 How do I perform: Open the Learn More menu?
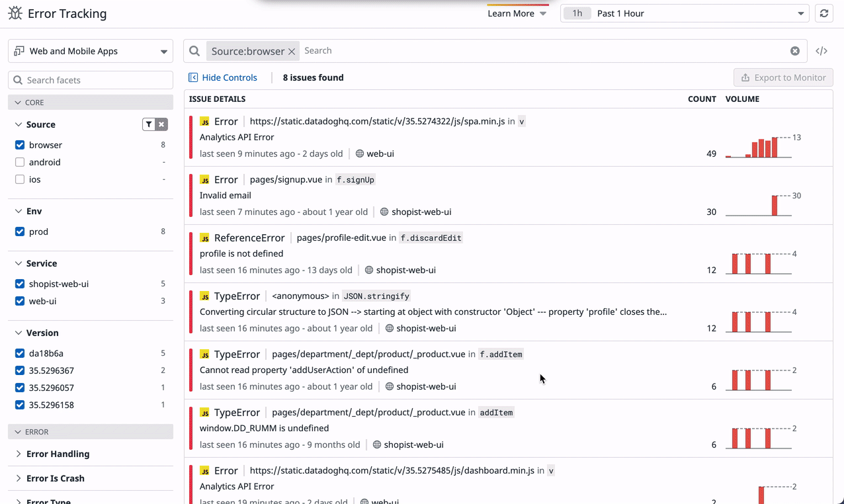pos(513,13)
